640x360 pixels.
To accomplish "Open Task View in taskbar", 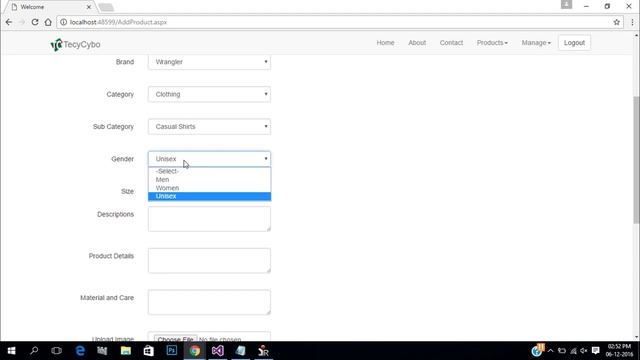I will [x=56, y=351].
